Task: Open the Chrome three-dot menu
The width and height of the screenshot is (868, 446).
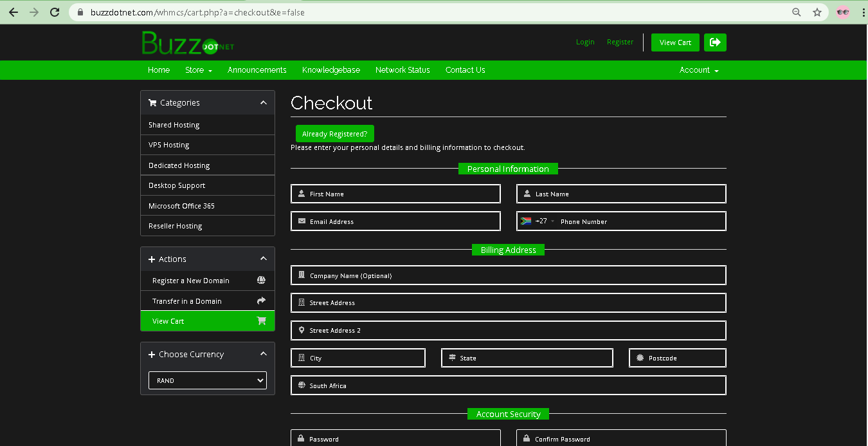Action: coord(863,12)
